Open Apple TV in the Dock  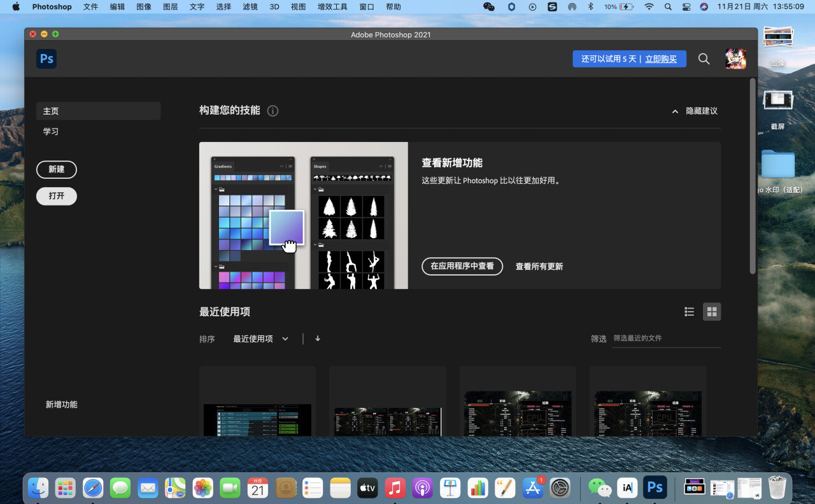(368, 488)
